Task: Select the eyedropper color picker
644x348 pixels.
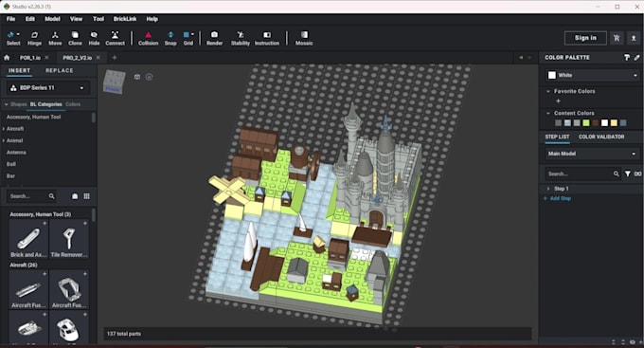Action: 636,58
